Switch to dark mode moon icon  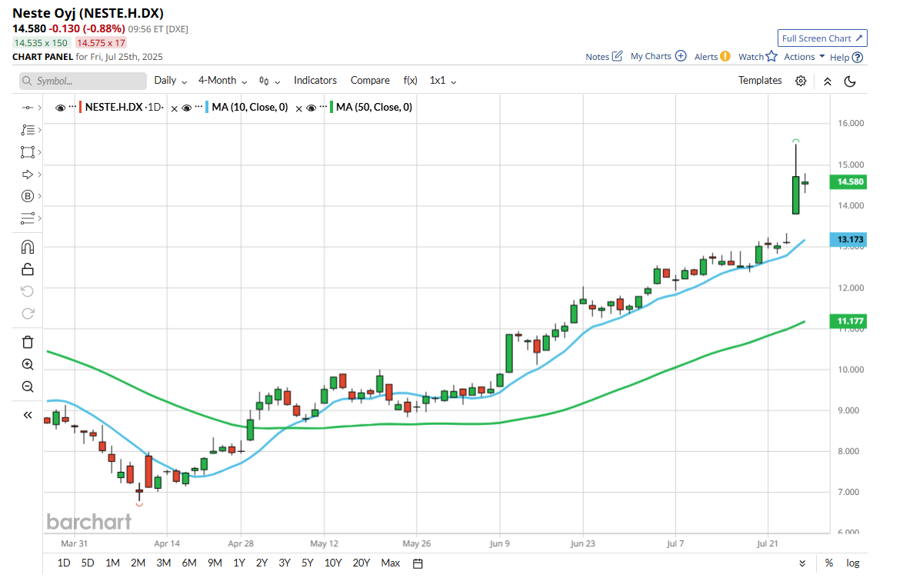[x=850, y=81]
